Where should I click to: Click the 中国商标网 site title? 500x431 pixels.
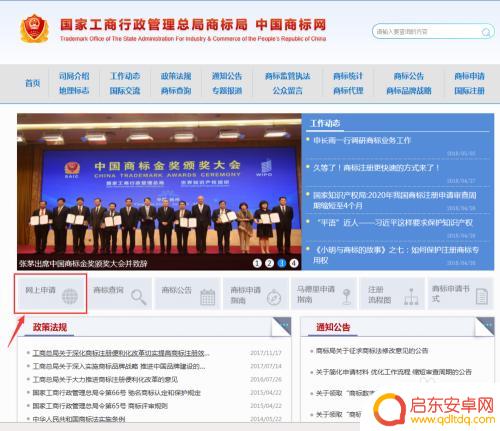click(291, 25)
